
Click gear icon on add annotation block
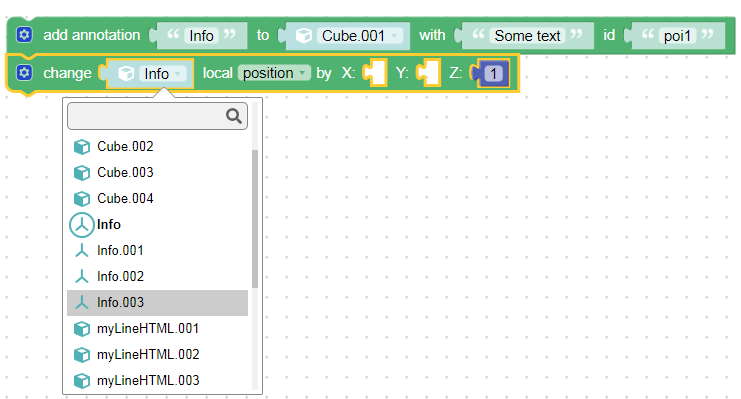tap(24, 35)
